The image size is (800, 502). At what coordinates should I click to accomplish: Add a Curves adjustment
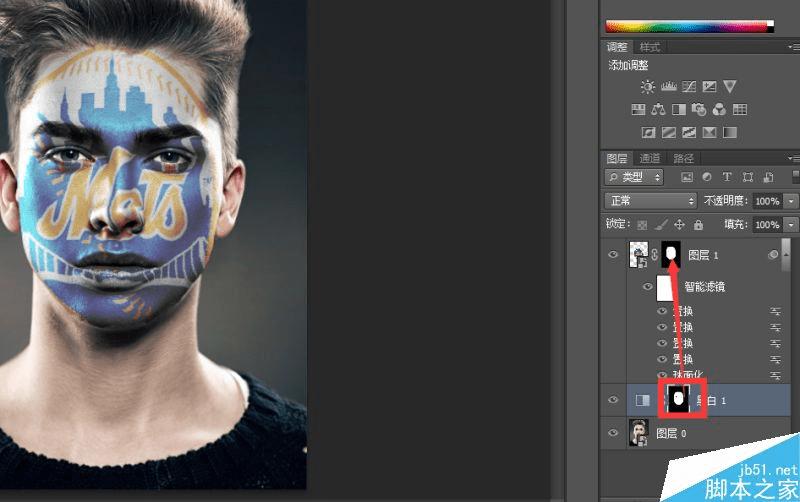click(x=689, y=87)
